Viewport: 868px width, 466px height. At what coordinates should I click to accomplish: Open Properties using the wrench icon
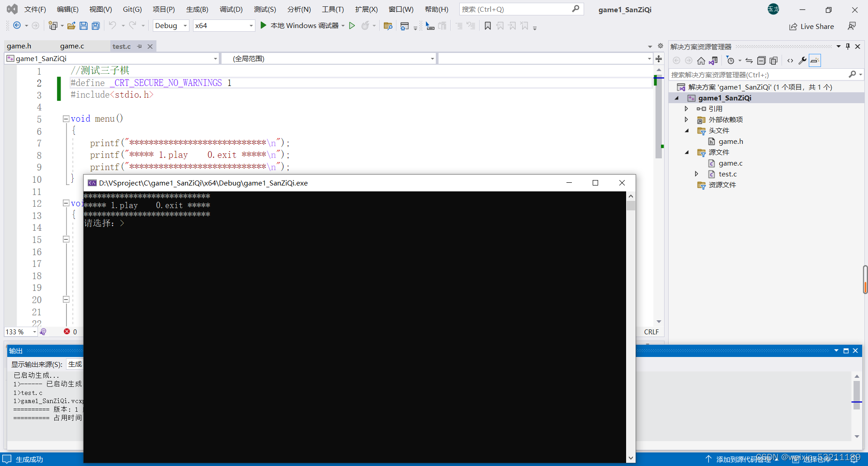802,61
